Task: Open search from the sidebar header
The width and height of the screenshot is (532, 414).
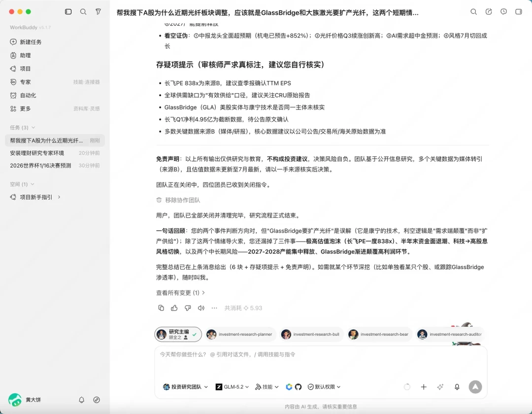Action: tap(83, 11)
